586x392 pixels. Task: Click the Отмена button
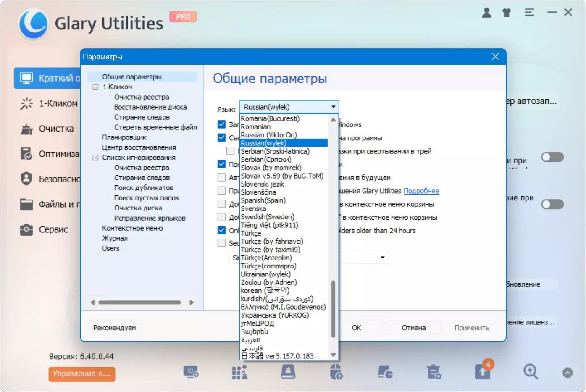(x=414, y=328)
